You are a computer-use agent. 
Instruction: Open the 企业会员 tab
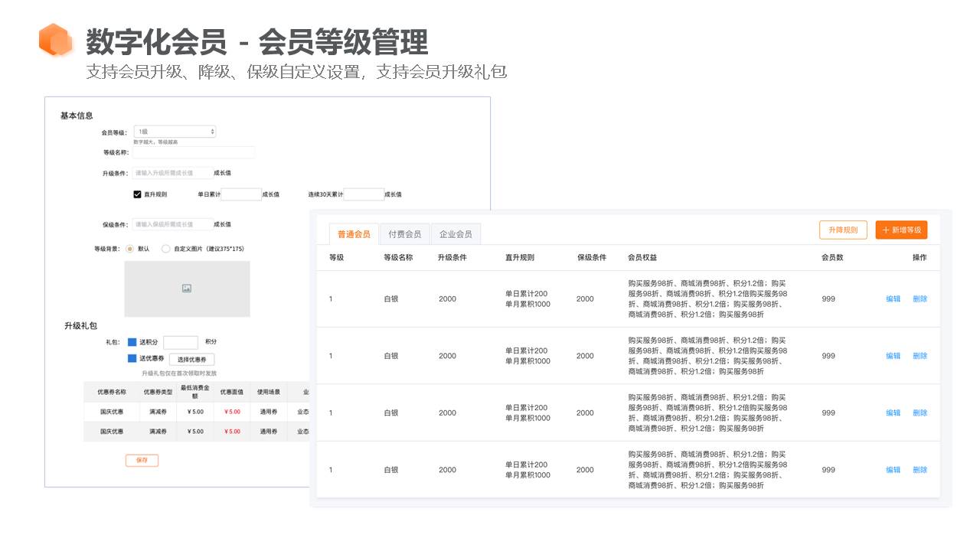click(x=456, y=234)
